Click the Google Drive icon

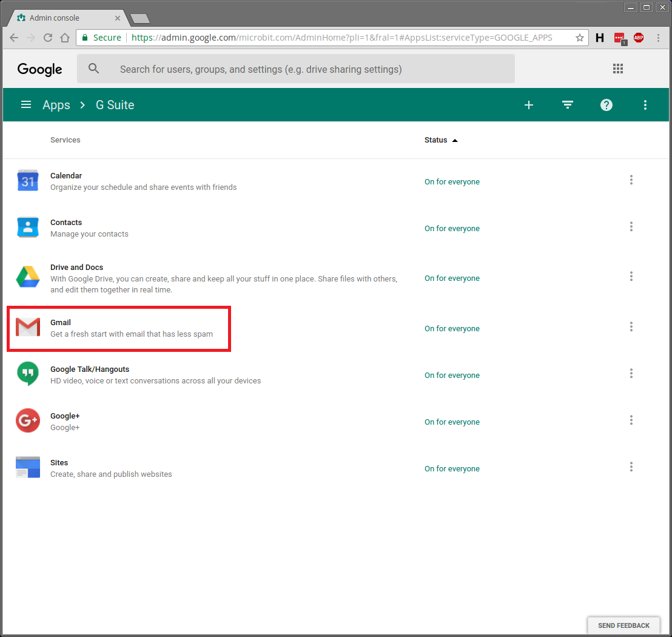[28, 277]
